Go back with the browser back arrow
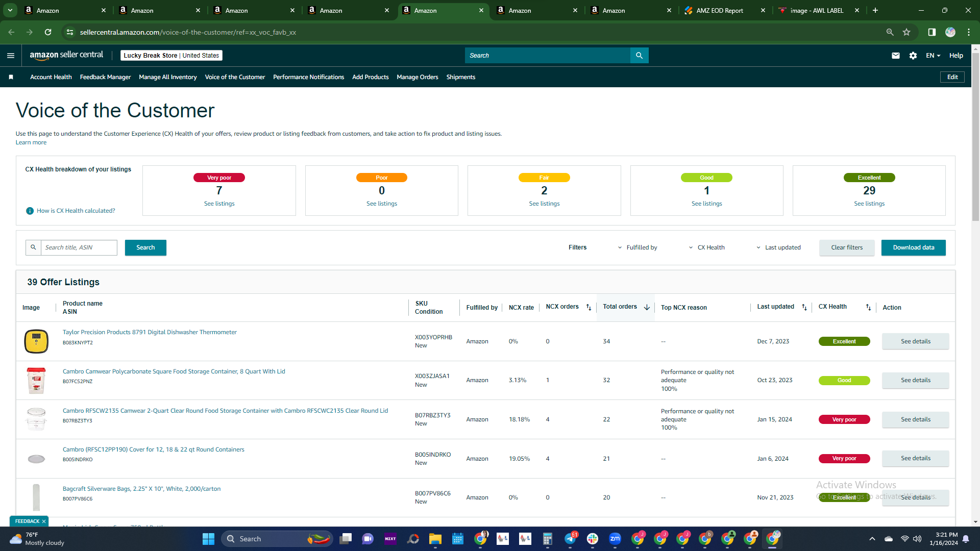This screenshot has width=980, height=551. (x=11, y=32)
